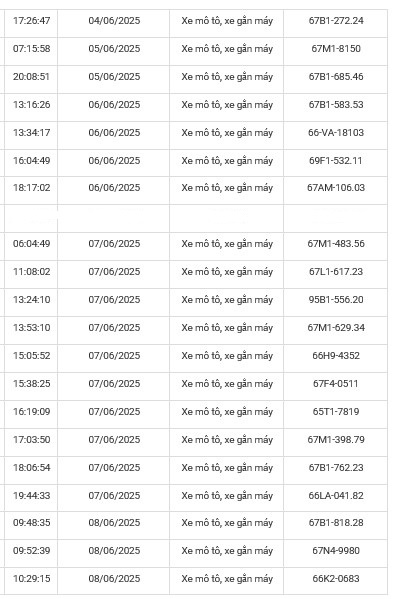Click vehicle type cell beside 66K2-0683

click(227, 579)
